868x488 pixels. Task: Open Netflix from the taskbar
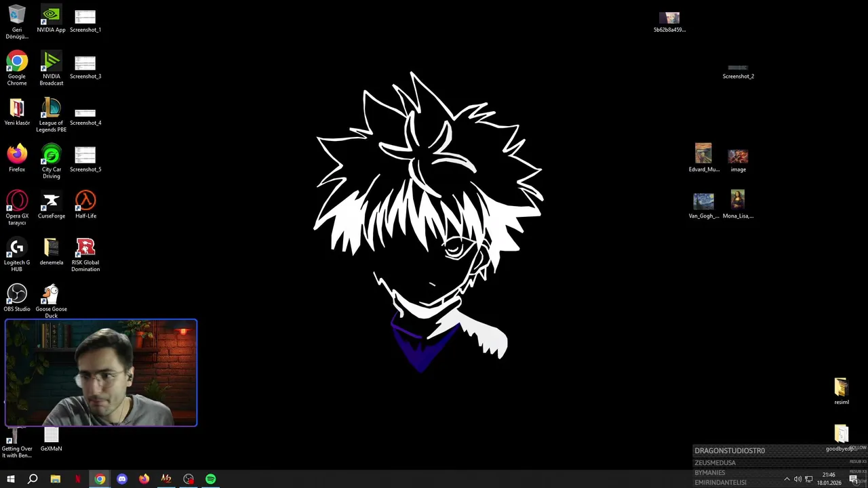point(77,479)
